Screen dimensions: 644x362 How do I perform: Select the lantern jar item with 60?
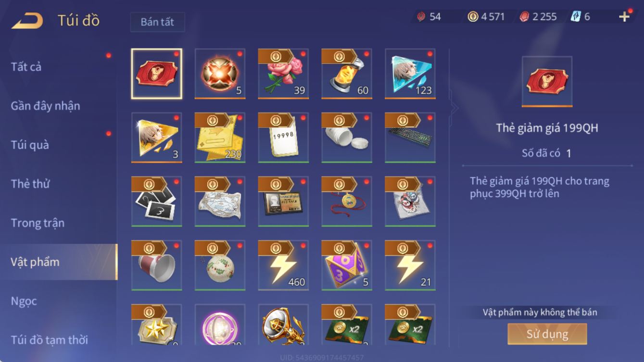(347, 74)
